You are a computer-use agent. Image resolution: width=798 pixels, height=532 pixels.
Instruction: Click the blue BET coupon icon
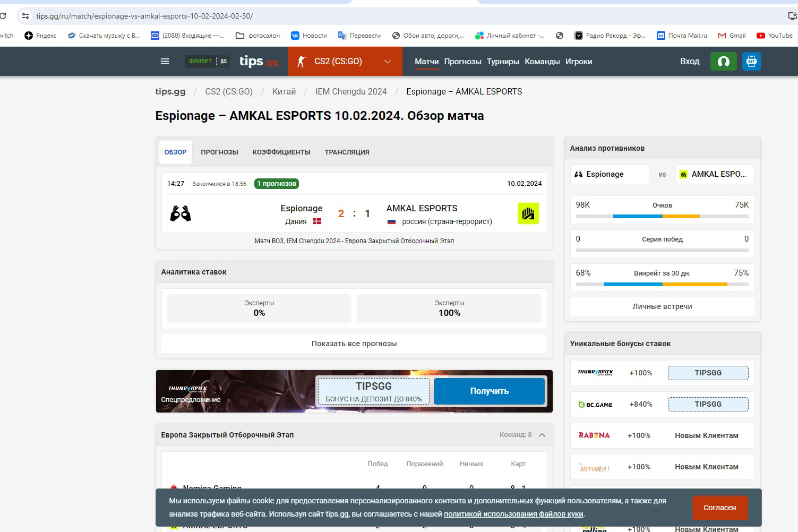(751, 62)
